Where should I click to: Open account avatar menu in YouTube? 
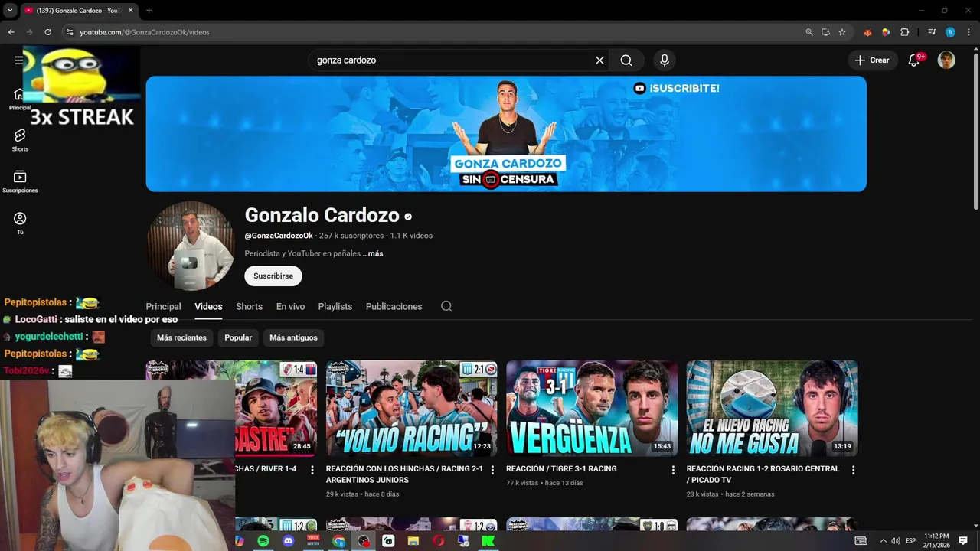click(x=946, y=60)
